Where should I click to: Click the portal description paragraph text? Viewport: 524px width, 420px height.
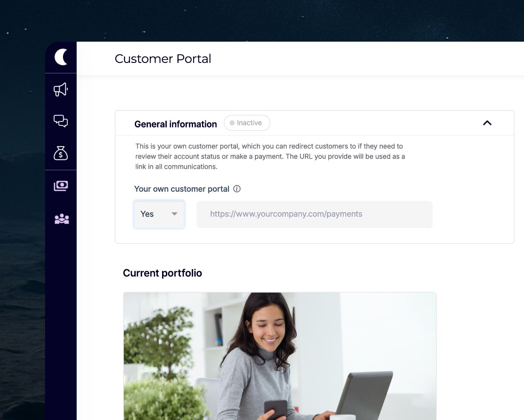point(270,156)
